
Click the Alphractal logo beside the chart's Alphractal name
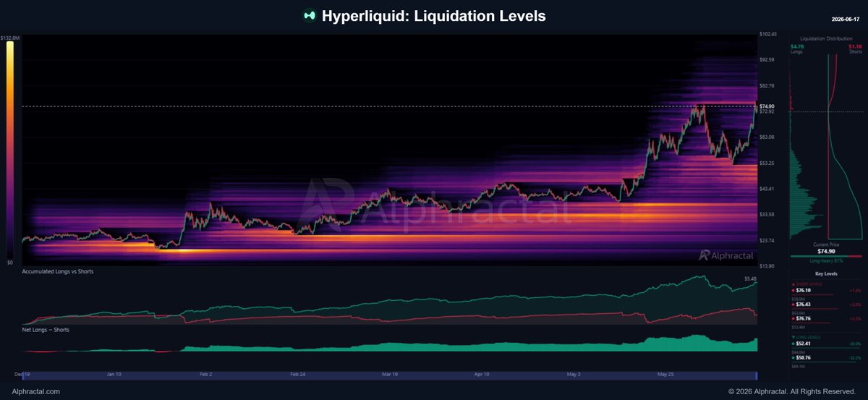coord(703,255)
